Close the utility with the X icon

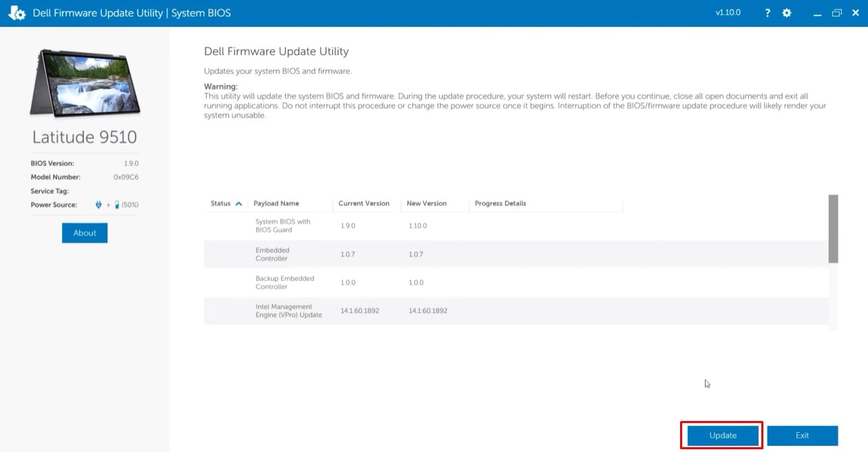coord(856,13)
